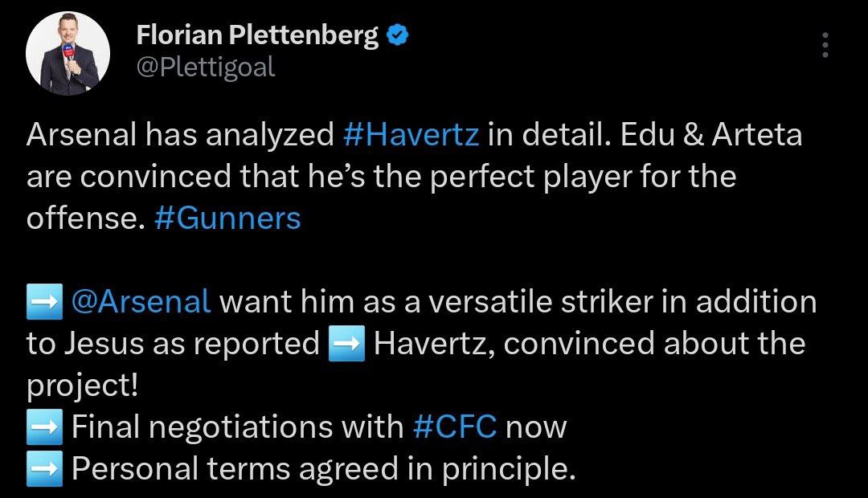Viewport: 868px width, 498px height.
Task: Open Florian Plettenberg's profile picture
Action: [68, 54]
